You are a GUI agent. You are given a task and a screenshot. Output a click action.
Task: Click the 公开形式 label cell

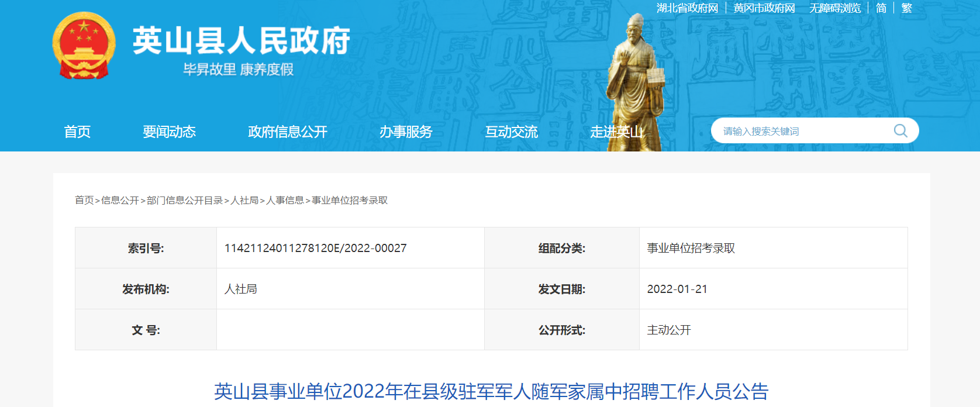[x=562, y=330]
